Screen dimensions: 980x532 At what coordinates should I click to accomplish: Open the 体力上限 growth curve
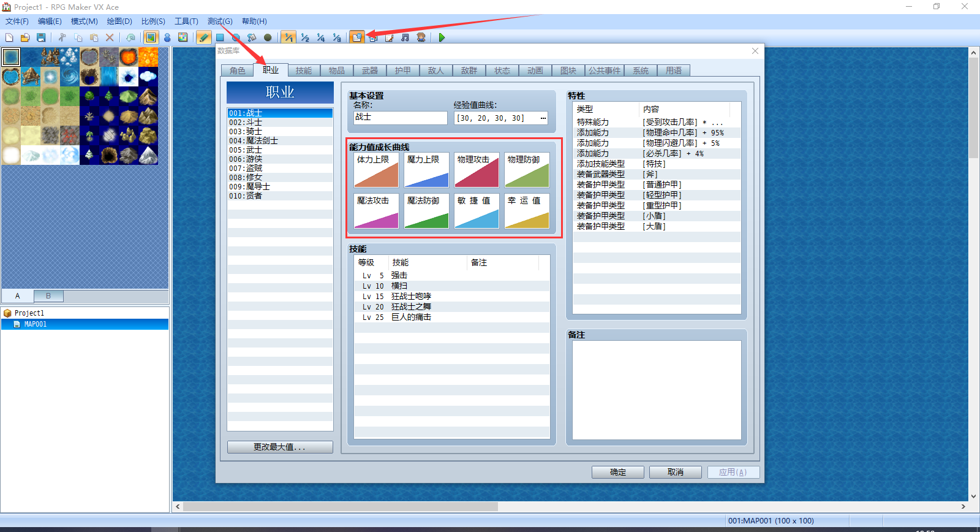376,170
